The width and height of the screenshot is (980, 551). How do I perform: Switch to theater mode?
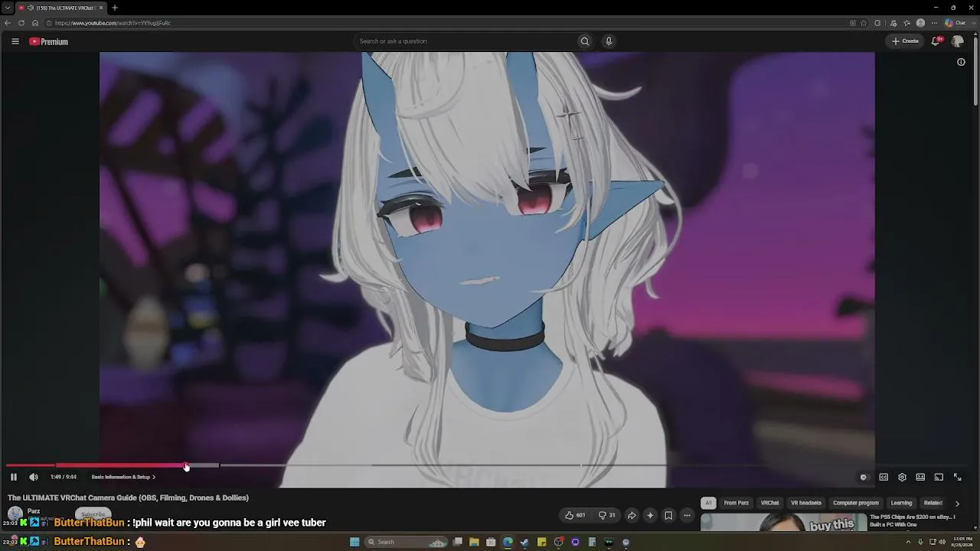pyautogui.click(x=920, y=477)
